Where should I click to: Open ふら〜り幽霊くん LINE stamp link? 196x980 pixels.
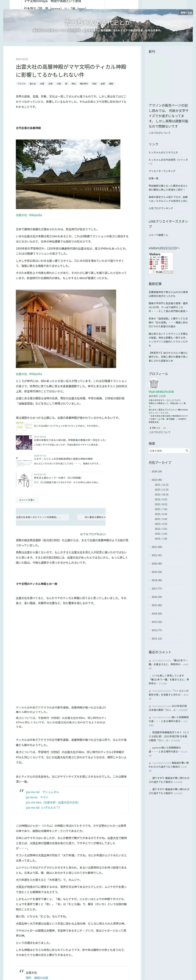[158, 235]
